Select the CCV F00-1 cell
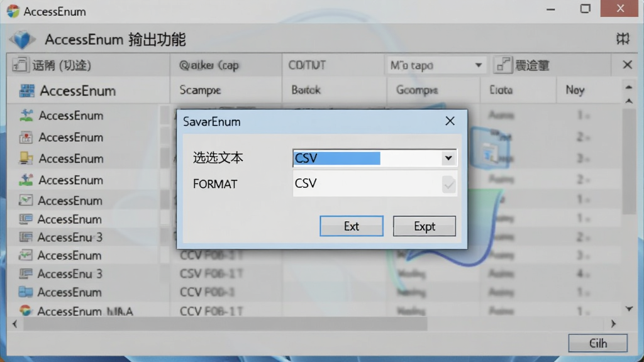The height and width of the screenshot is (362, 644). [207, 292]
